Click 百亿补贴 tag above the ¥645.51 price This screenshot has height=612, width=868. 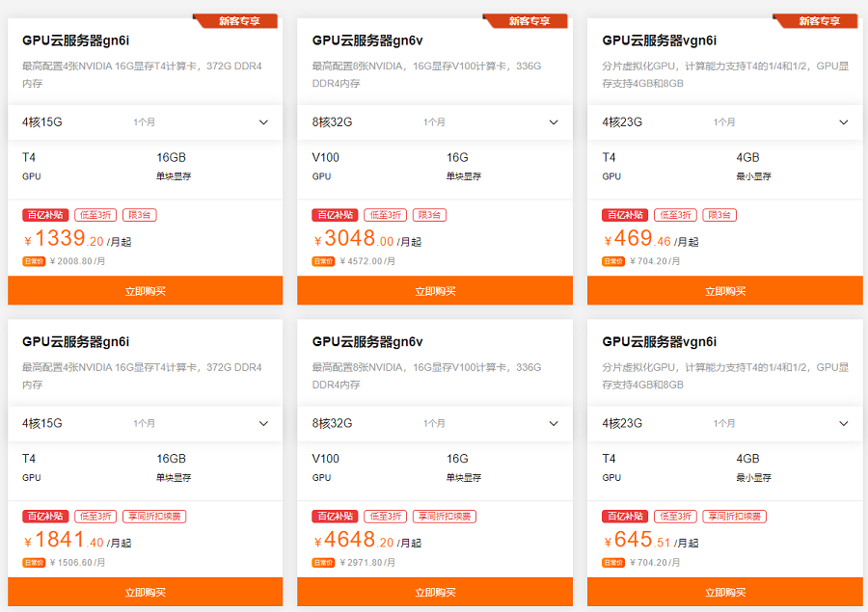coord(625,517)
